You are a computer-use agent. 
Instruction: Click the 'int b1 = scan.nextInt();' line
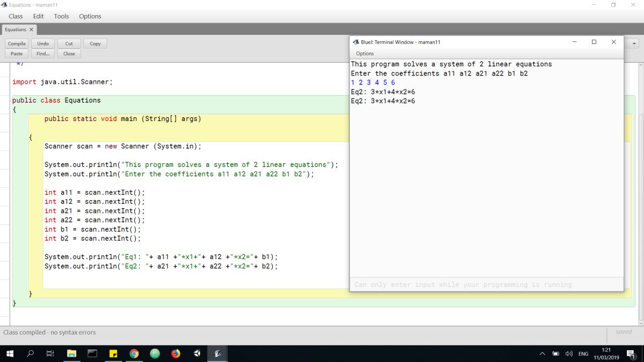(93, 229)
